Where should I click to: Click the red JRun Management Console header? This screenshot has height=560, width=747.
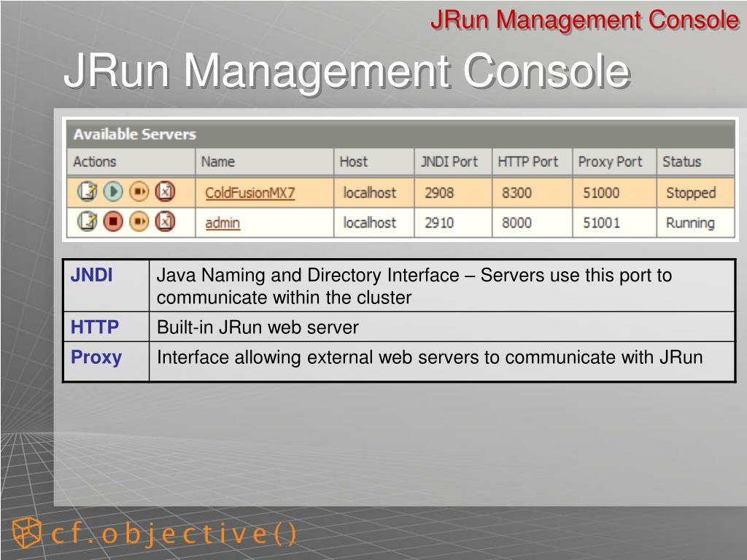[585, 20]
